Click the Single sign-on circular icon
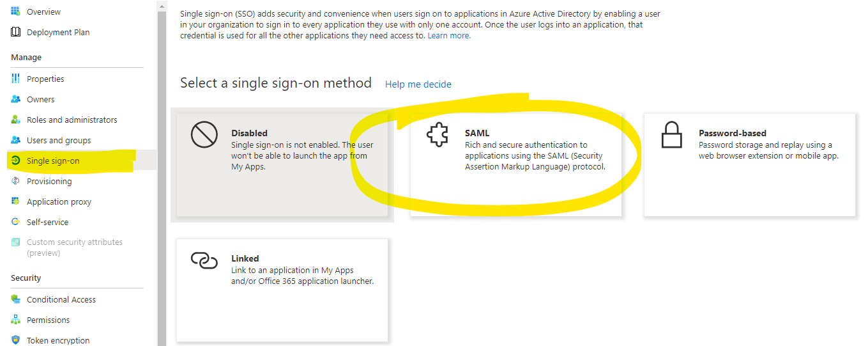Image resolution: width=868 pixels, height=346 pixels. tap(15, 161)
